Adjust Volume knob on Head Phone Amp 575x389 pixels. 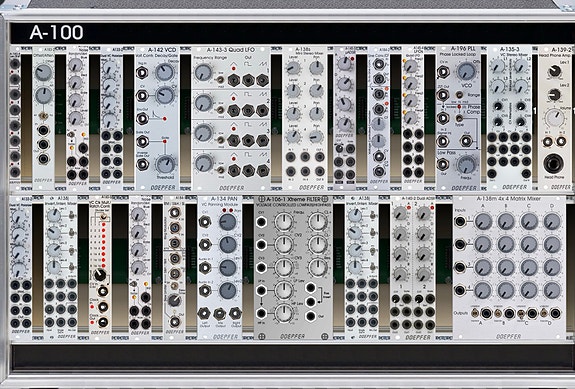(x=554, y=118)
